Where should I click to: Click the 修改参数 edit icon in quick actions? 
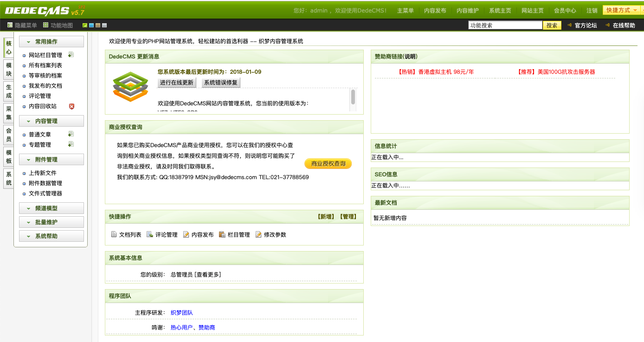tap(258, 234)
